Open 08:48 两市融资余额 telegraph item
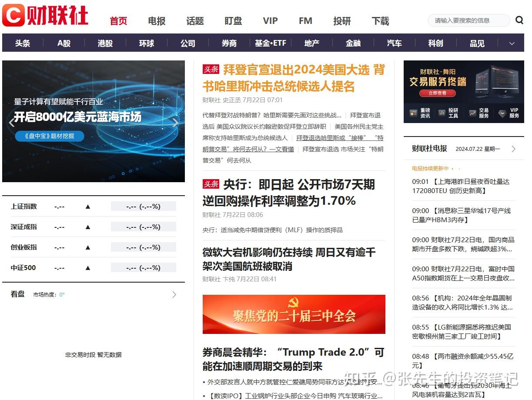The image size is (532, 400). (463, 361)
